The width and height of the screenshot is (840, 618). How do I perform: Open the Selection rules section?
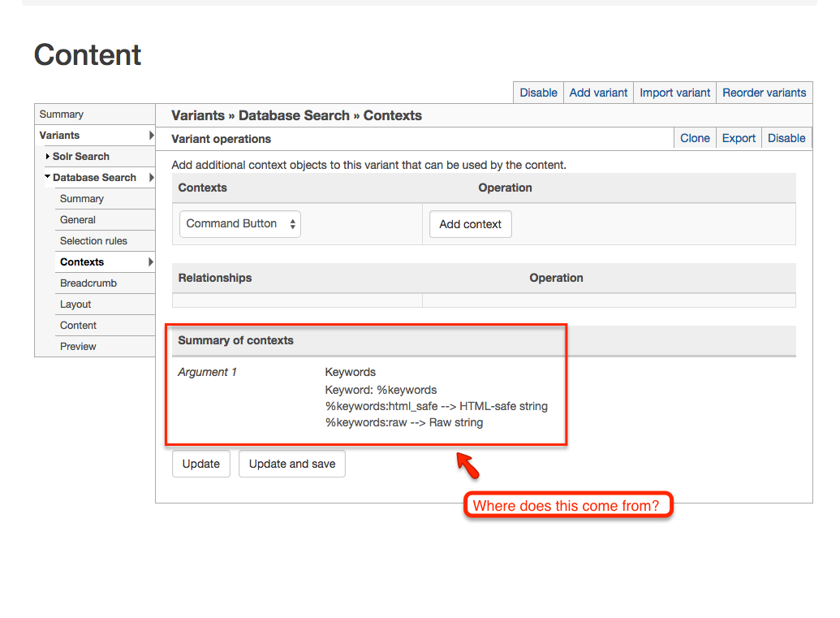[x=93, y=240]
